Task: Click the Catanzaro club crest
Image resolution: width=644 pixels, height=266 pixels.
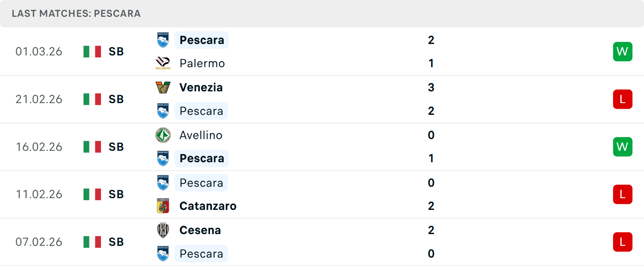Action: [x=163, y=206]
